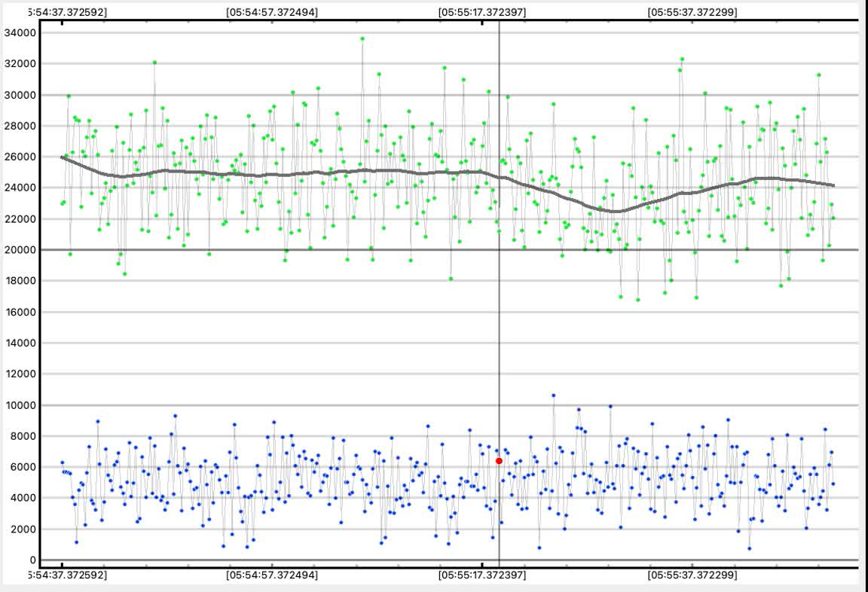Click the 34000 label on the Y axis
Viewport: 868px width, 592px height.
tap(21, 32)
